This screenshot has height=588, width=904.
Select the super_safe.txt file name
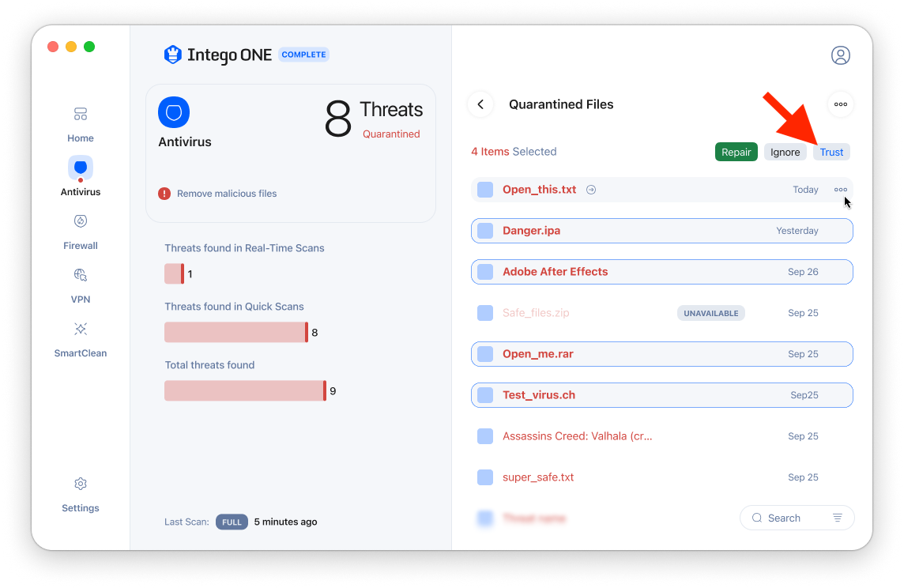538,477
